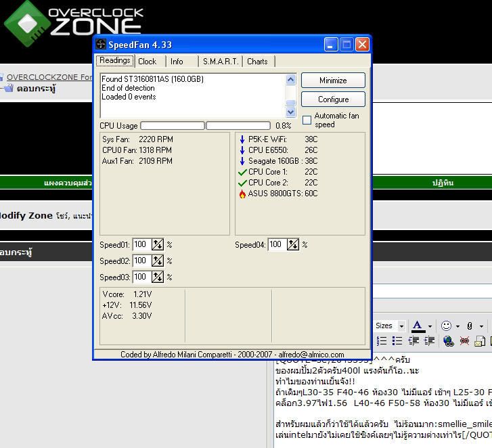The image size is (492, 448).
Task: Insert an unordered bullet list
Action: click(397, 341)
